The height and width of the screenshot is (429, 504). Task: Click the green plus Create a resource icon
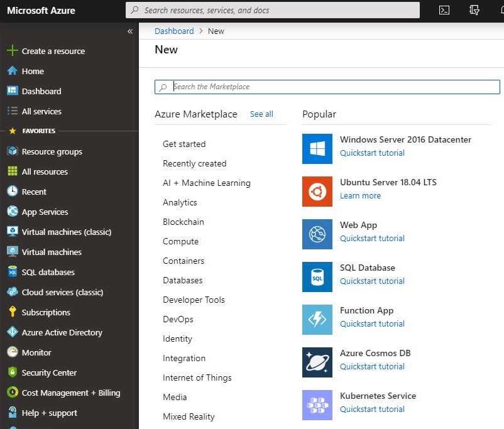(x=12, y=51)
